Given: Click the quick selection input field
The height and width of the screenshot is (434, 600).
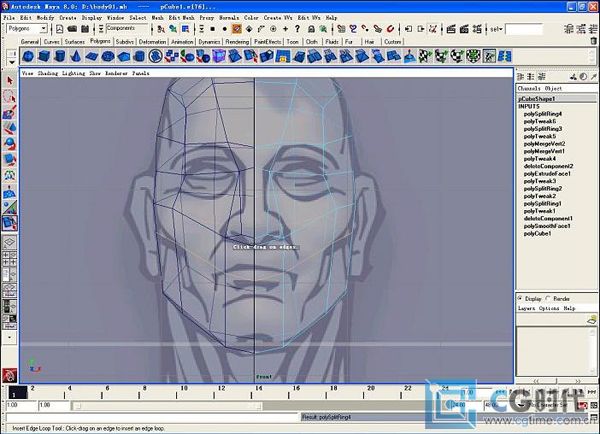Looking at the screenshot, I should pos(524,29).
